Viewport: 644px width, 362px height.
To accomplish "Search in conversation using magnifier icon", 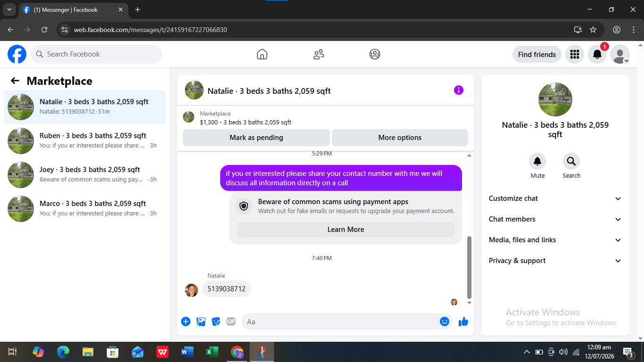I will 571,162.
